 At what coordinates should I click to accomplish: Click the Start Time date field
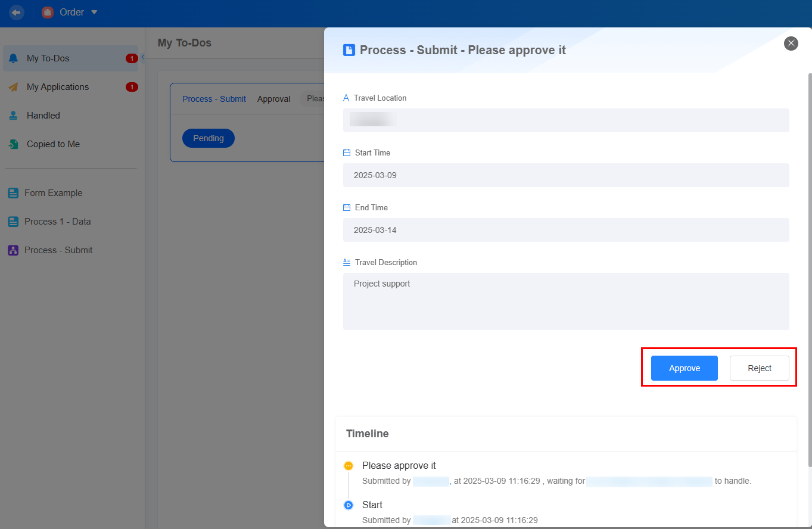click(x=566, y=175)
